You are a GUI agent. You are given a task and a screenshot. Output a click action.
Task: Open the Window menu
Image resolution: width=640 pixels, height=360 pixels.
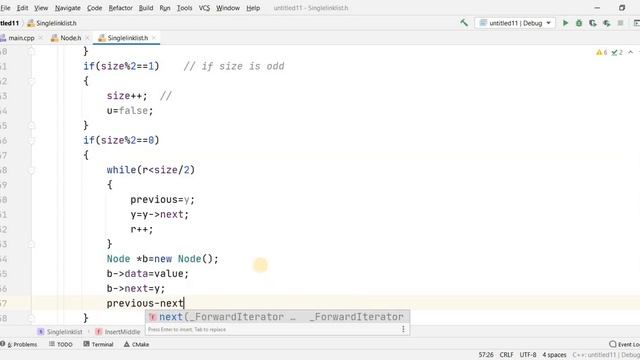click(228, 8)
